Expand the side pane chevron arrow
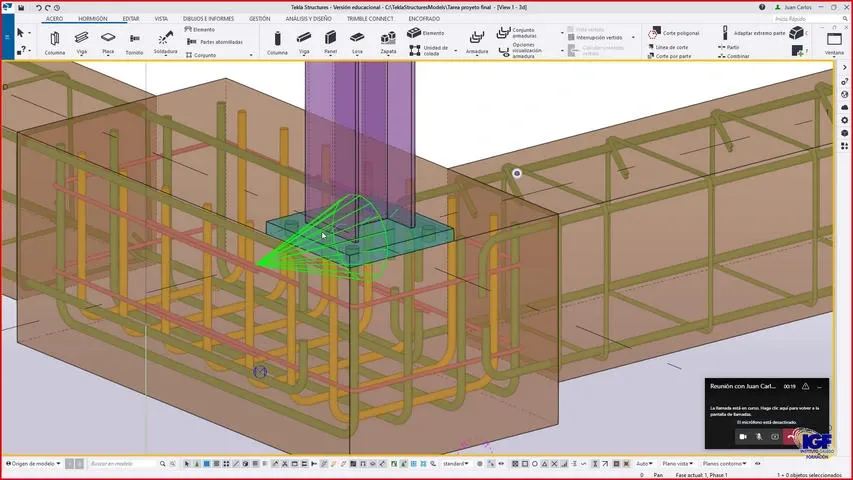The height and width of the screenshot is (480, 853). tap(844, 67)
